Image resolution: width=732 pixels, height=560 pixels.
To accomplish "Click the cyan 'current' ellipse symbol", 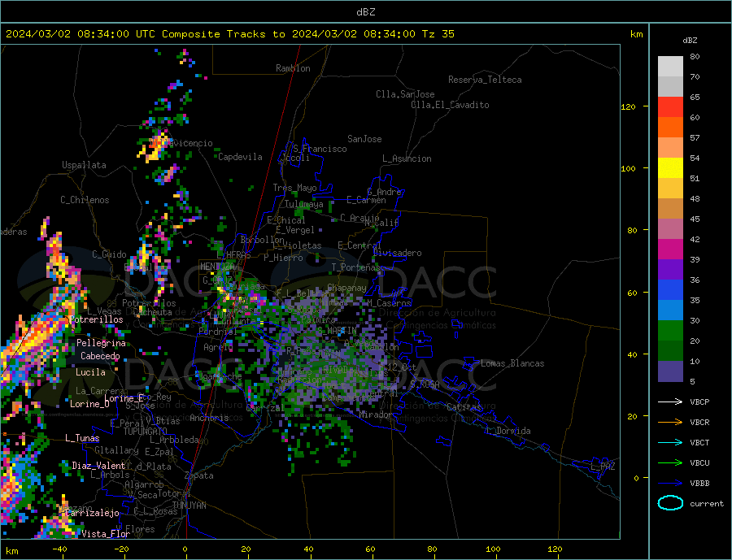I will pos(670,503).
